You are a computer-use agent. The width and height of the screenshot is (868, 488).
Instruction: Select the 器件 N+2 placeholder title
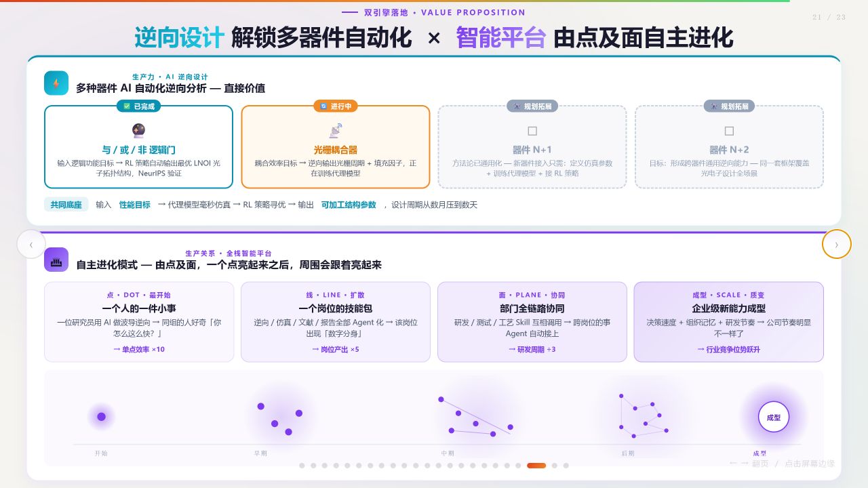coord(729,150)
